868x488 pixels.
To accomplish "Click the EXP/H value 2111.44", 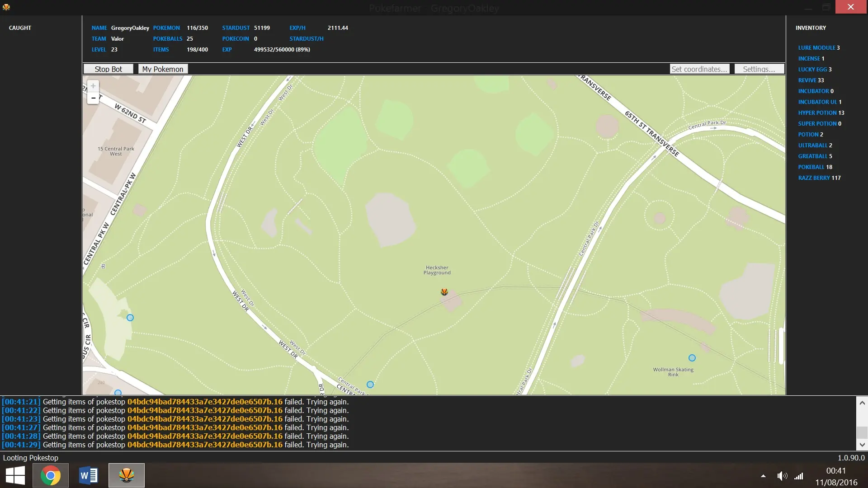I will click(338, 28).
